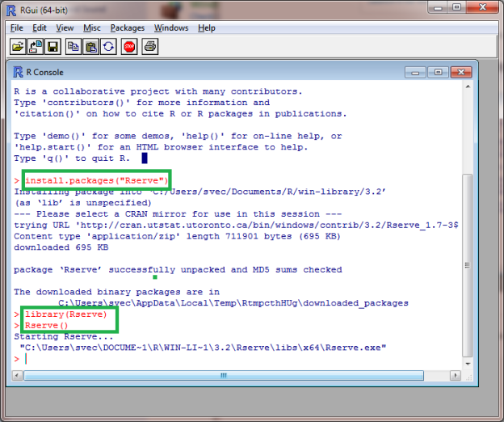
Task: Maximize the R Console child window
Action: [439, 71]
